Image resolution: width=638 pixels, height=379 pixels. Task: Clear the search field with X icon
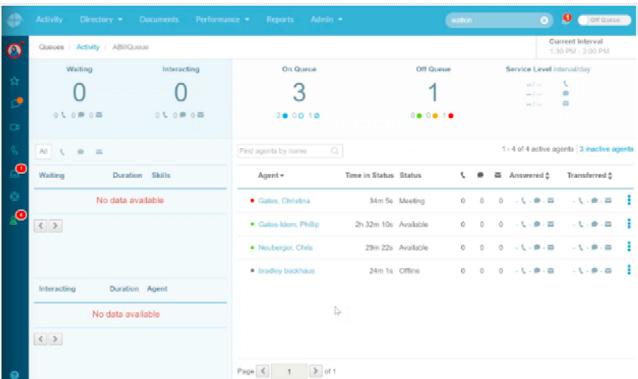[x=544, y=20]
